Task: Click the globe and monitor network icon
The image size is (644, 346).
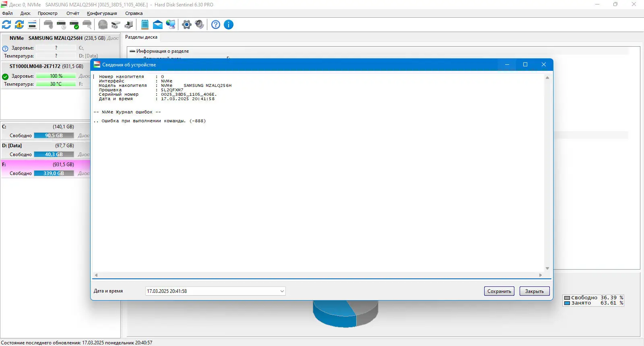Action: coord(171,25)
